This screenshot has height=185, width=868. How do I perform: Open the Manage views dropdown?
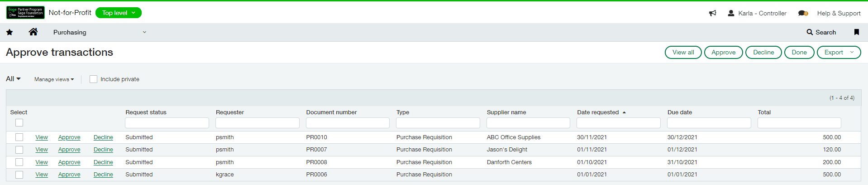(54, 79)
